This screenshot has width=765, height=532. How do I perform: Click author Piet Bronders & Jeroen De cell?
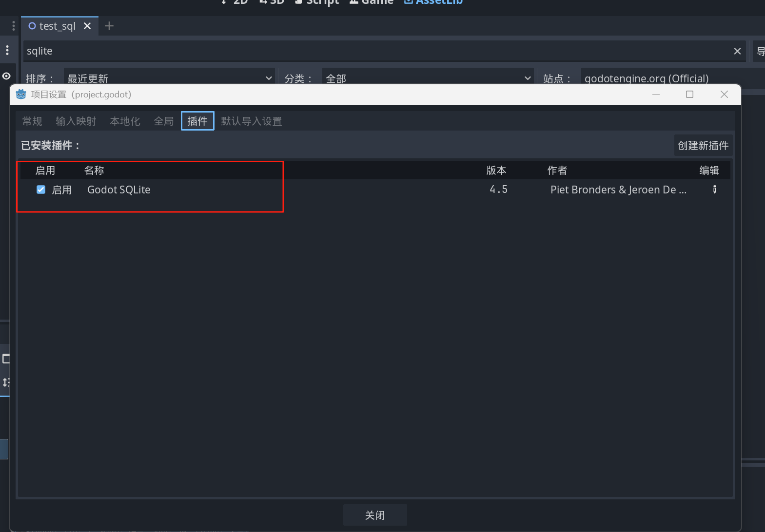click(618, 190)
